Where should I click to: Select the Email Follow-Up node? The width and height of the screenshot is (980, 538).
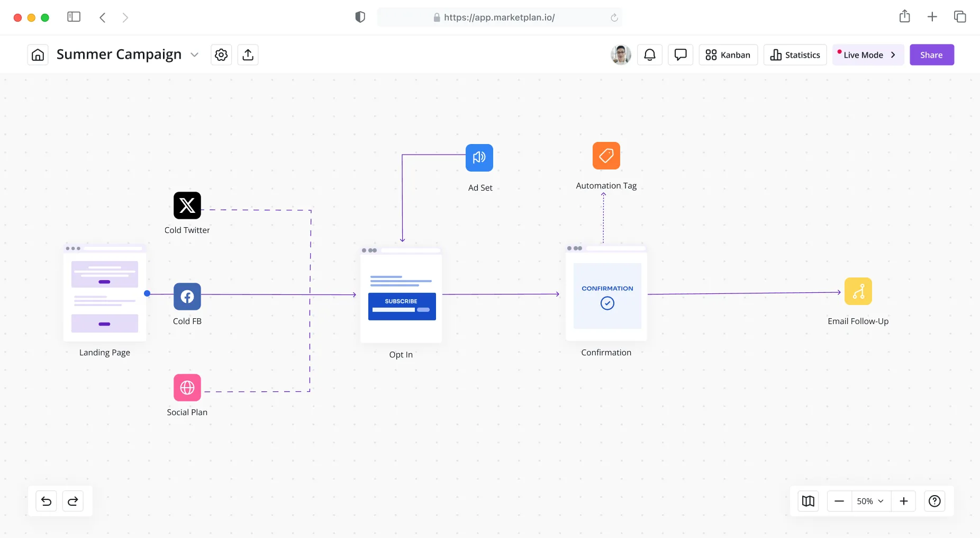[858, 291]
